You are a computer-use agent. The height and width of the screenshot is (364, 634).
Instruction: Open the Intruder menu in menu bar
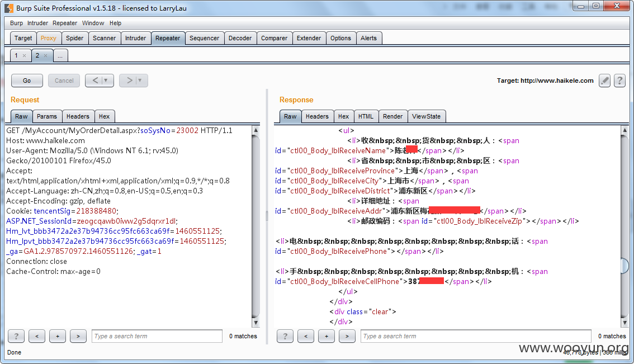click(x=37, y=23)
